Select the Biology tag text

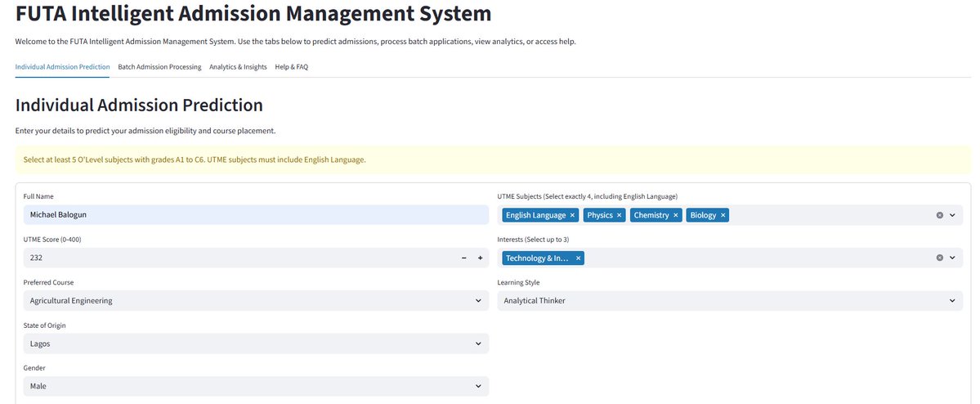[703, 215]
